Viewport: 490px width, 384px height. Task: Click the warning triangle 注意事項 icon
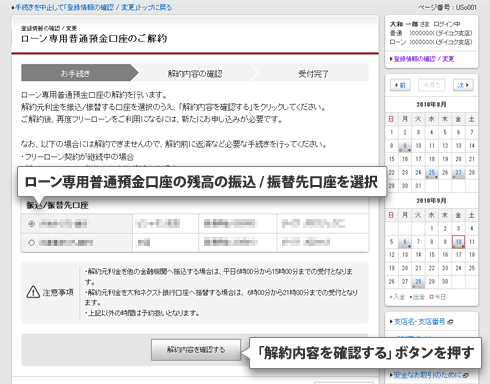(33, 292)
